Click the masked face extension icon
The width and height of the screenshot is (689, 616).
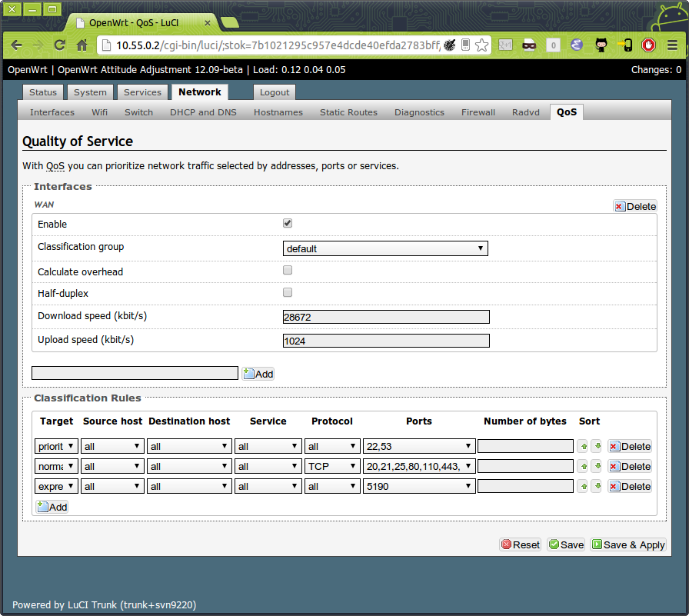click(x=529, y=45)
